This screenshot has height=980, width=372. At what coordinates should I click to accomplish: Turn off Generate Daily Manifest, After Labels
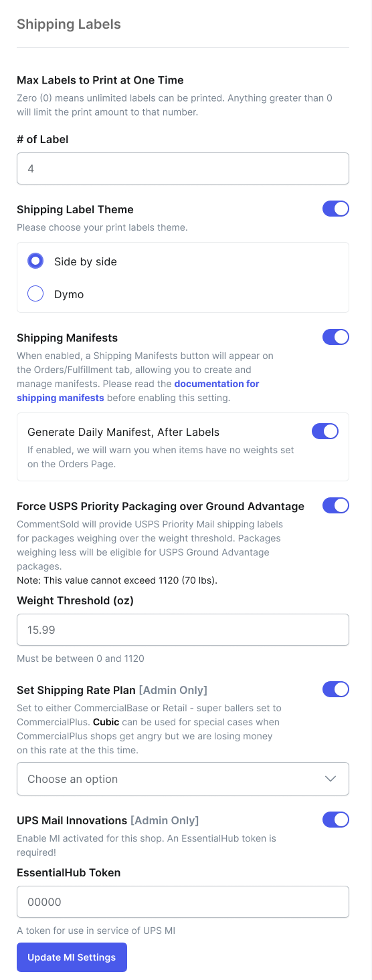[x=325, y=432]
